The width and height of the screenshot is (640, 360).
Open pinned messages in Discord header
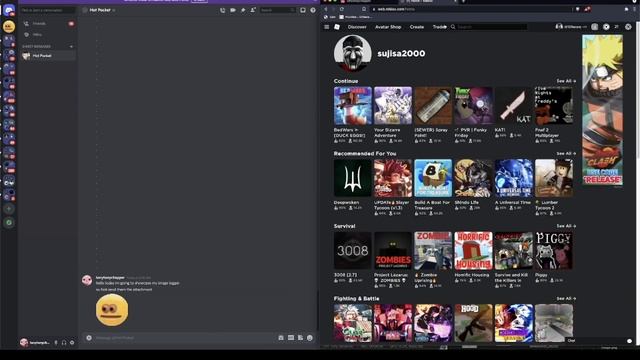click(x=243, y=10)
